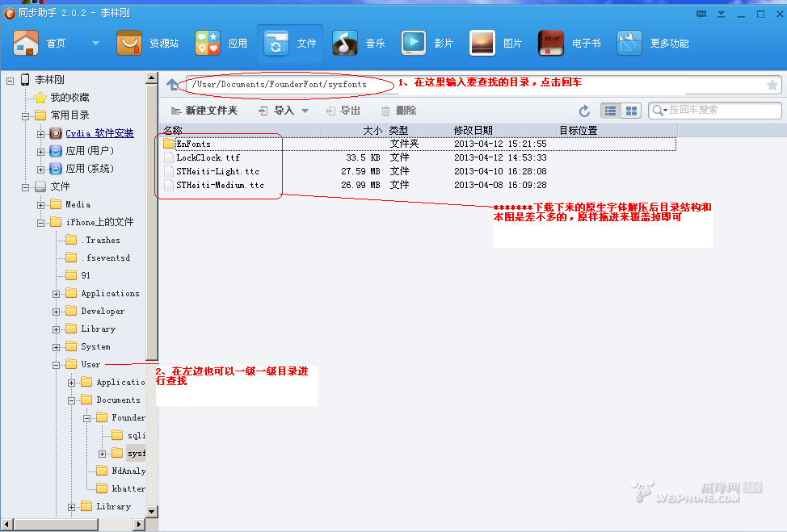Click the 目标位置 column header
This screenshot has width=787, height=532.
pyautogui.click(x=617, y=130)
